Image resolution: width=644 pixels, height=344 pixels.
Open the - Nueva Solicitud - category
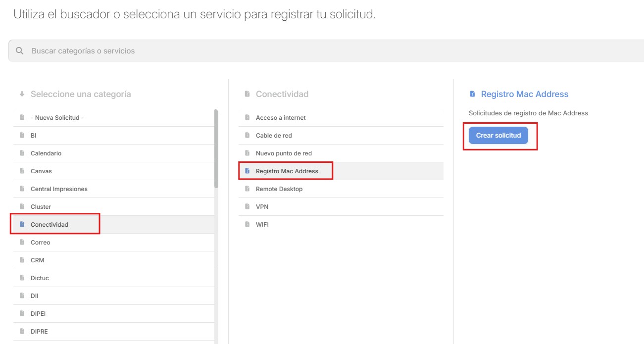coord(57,118)
